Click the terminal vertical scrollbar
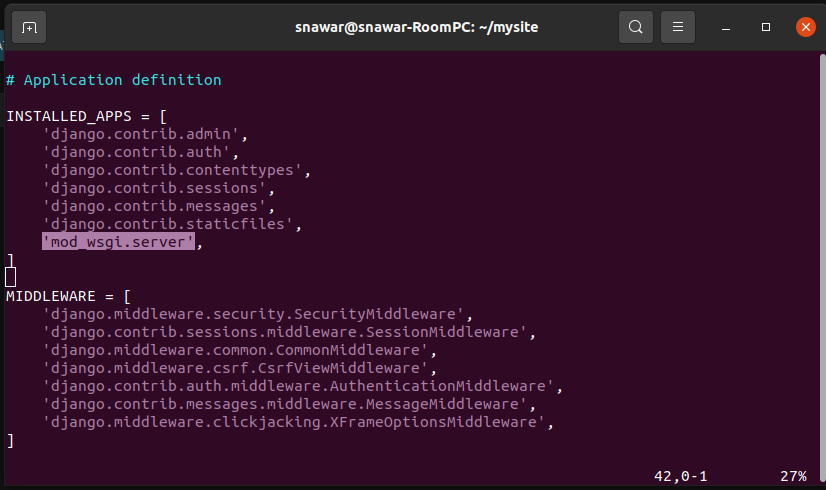Screen dimensions: 826x490 pyautogui.click(x=822, y=268)
